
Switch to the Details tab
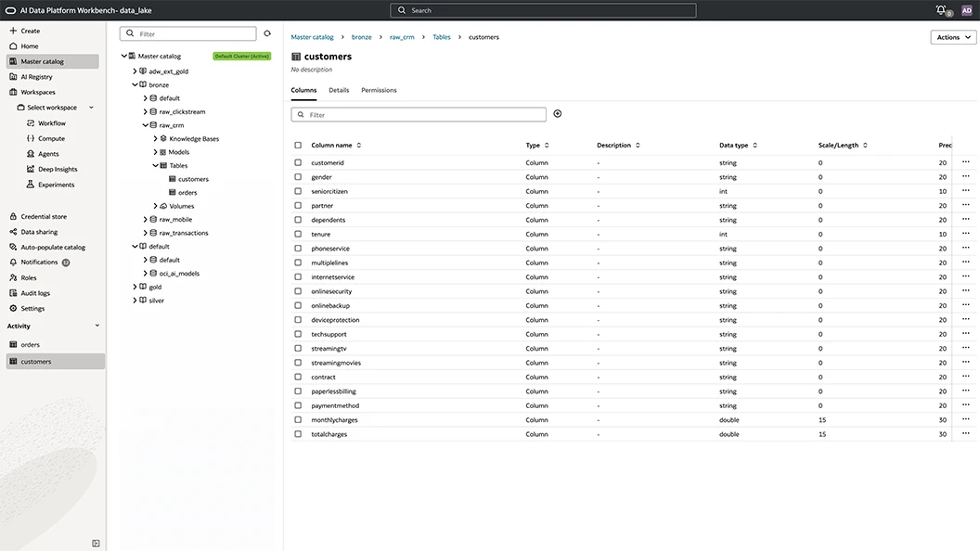pyautogui.click(x=339, y=90)
